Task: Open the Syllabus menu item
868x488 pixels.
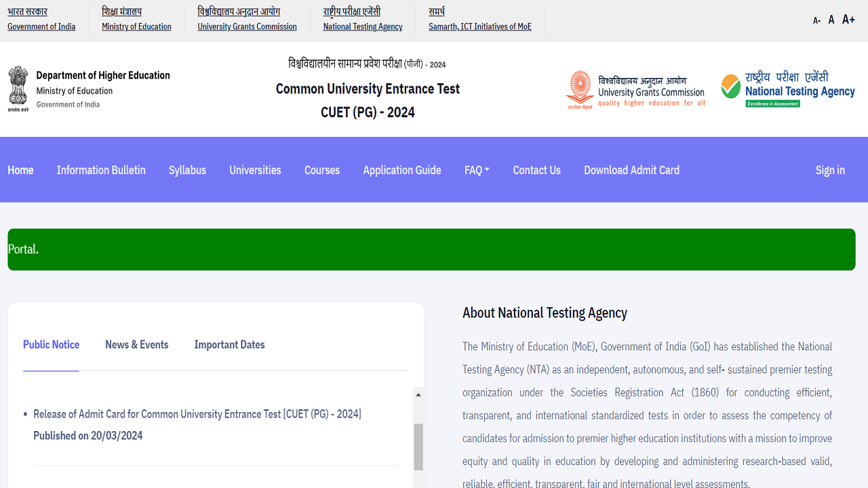Action: coord(187,170)
